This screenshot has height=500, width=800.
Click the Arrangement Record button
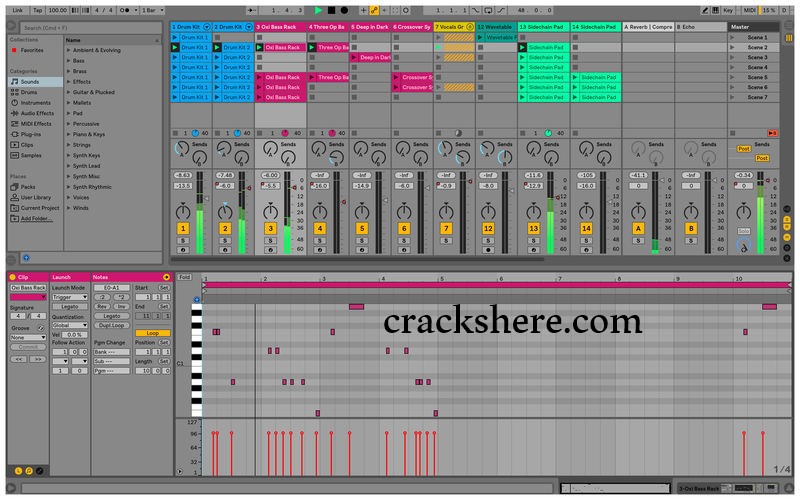pos(344,10)
